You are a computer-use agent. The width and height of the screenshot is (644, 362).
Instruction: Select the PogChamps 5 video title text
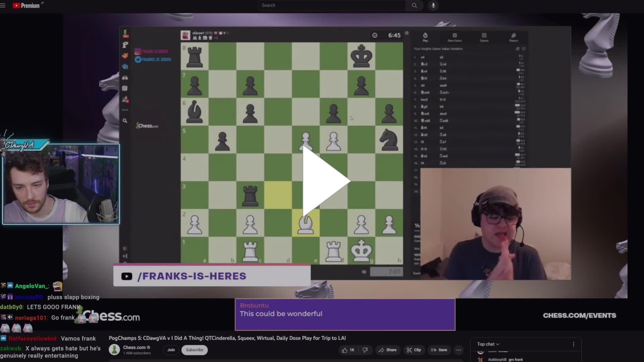click(x=227, y=338)
